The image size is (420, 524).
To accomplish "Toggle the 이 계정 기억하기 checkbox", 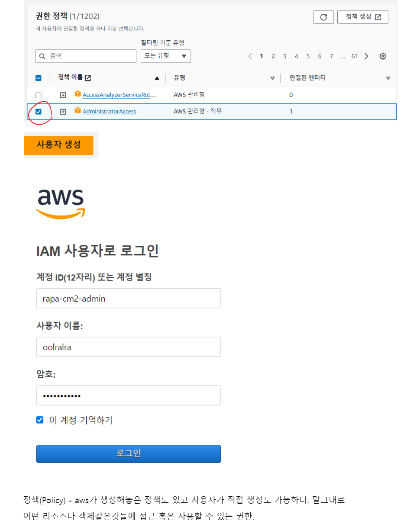I will [40, 420].
